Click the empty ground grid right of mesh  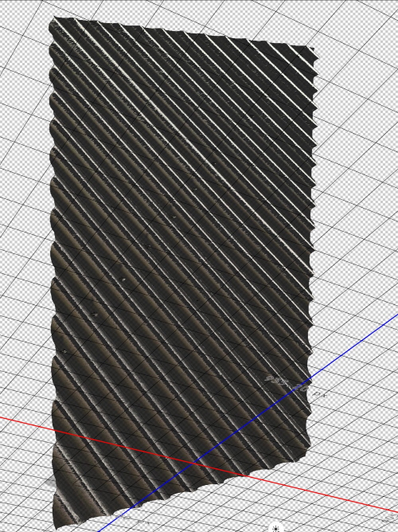tap(356, 204)
